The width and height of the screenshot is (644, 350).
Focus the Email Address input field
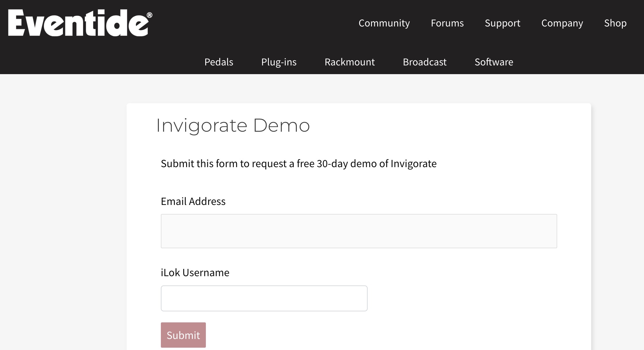click(x=359, y=231)
